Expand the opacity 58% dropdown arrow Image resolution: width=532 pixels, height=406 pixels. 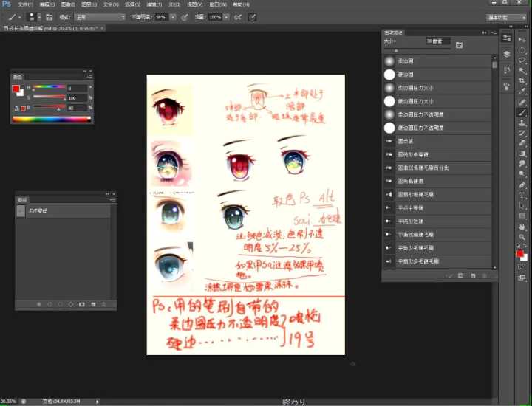(173, 16)
